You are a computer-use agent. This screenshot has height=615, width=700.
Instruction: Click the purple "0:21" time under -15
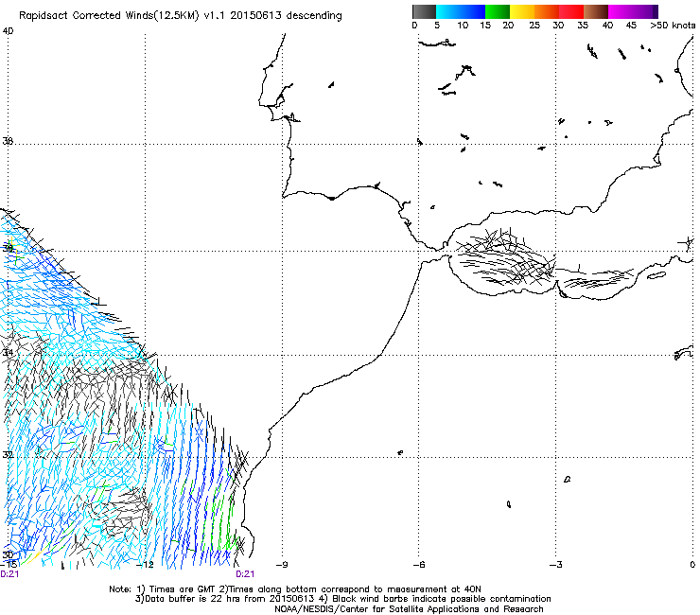tap(9, 574)
